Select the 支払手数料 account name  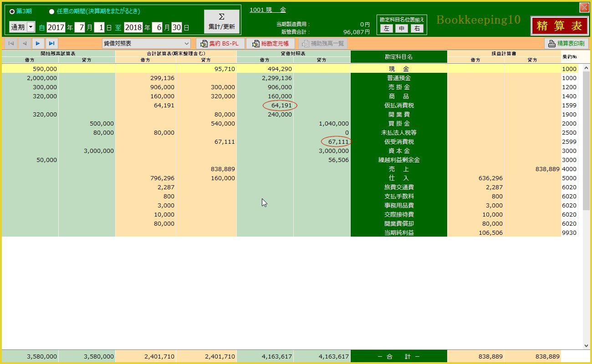click(x=399, y=196)
